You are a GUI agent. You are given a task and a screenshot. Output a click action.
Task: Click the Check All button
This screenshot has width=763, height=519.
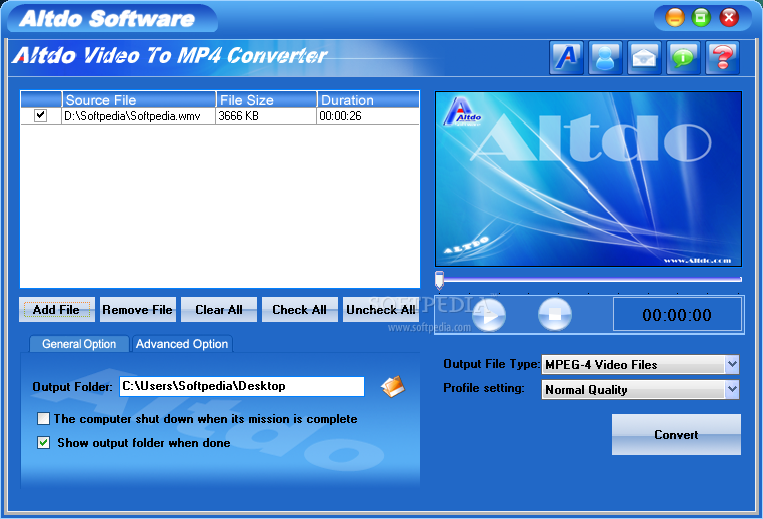pos(300,309)
